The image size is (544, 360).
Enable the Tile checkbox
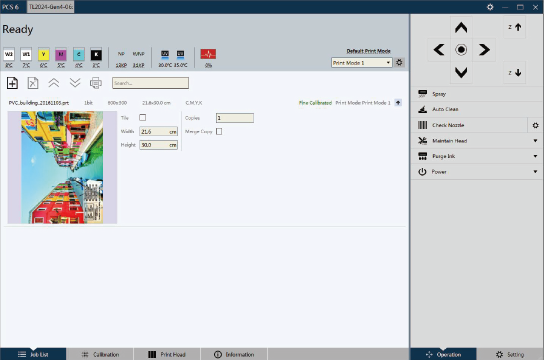[x=142, y=118]
